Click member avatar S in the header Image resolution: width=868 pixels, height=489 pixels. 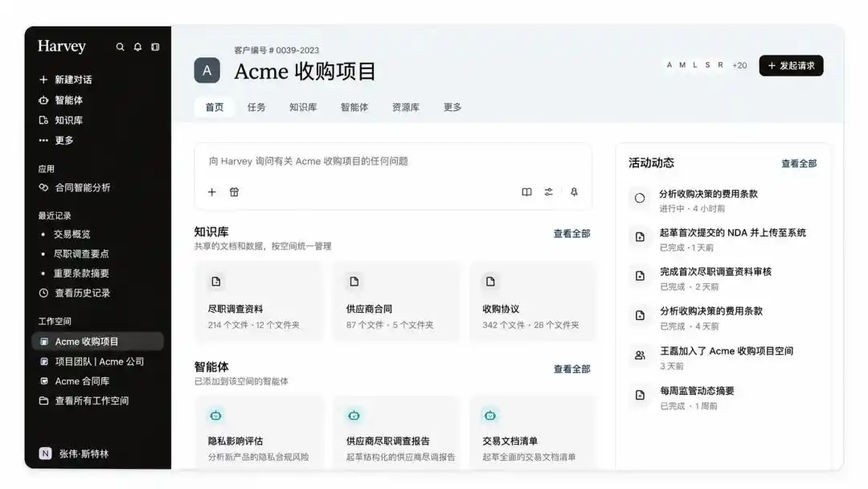(x=707, y=65)
